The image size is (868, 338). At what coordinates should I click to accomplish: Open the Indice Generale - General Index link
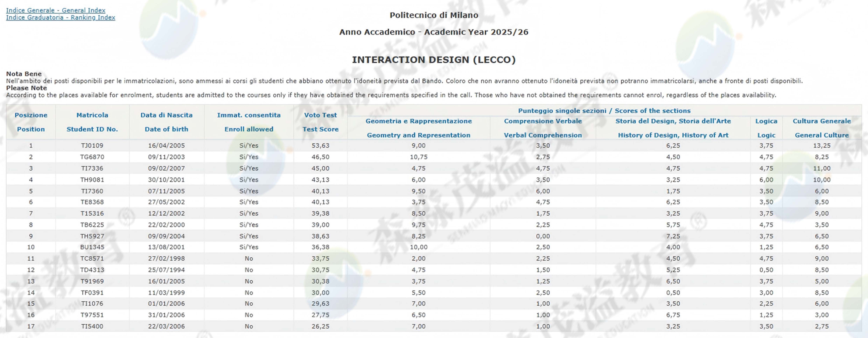tap(56, 11)
